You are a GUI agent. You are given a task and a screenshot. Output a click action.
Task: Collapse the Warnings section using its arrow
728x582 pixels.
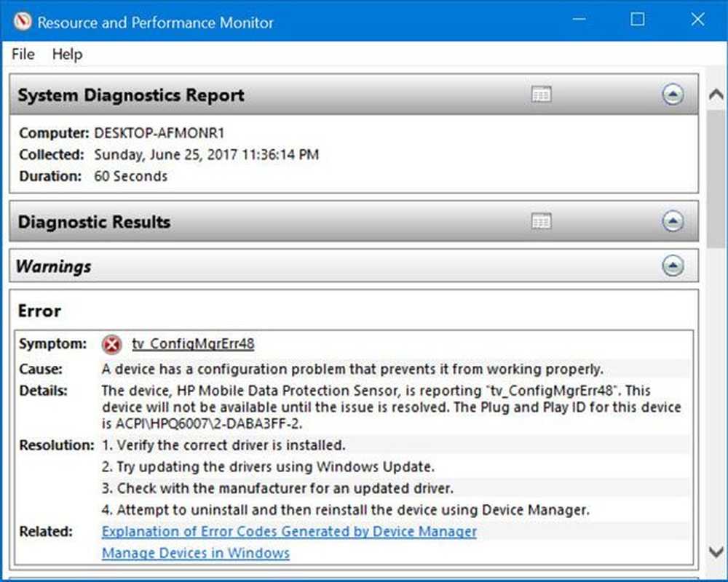(673, 266)
